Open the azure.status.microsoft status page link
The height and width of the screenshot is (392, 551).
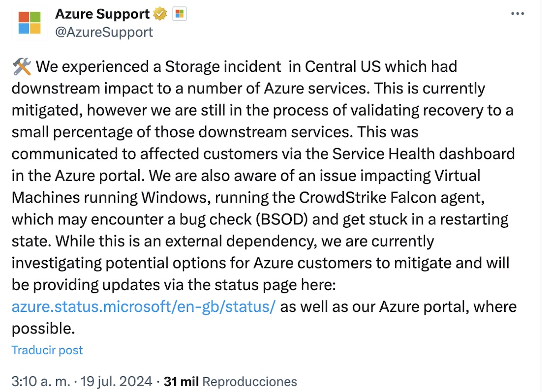pyautogui.click(x=143, y=307)
